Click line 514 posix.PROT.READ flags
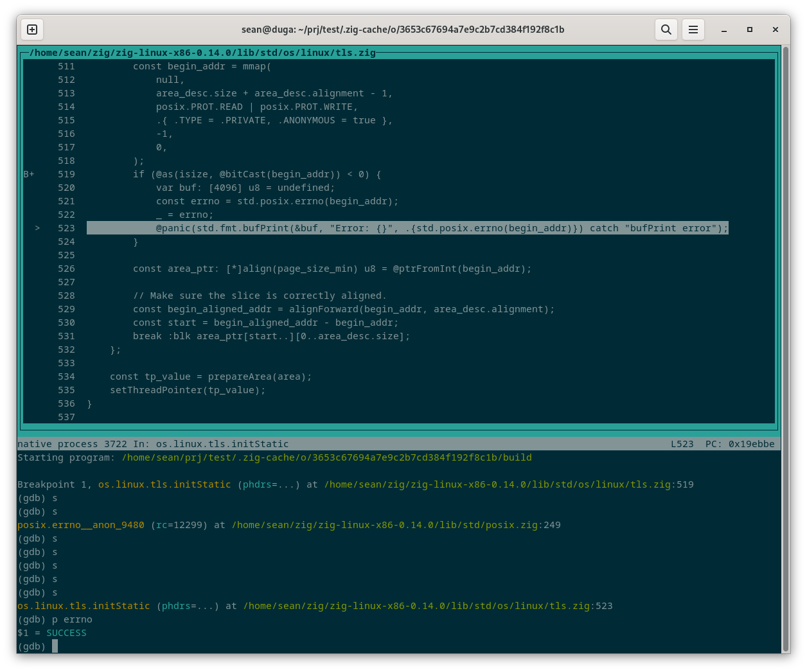Screen dimensions: 807x672 (x=257, y=107)
